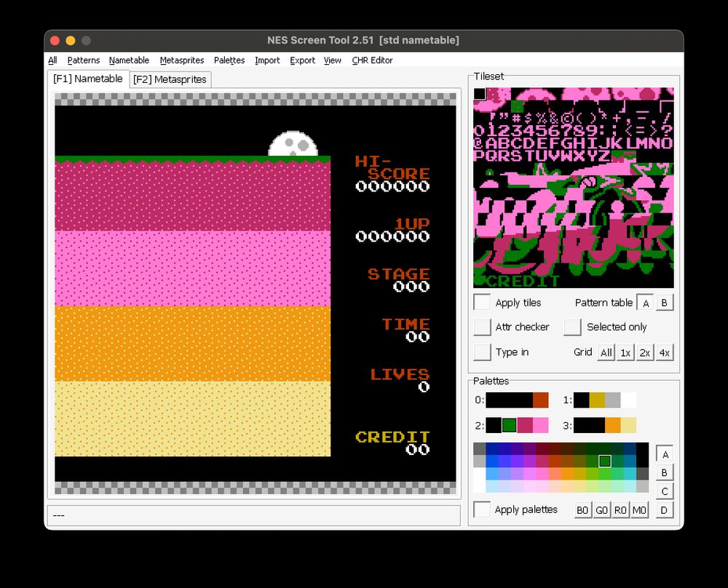This screenshot has height=588, width=728.
Task: Open the Palettes menu
Action: coord(229,60)
